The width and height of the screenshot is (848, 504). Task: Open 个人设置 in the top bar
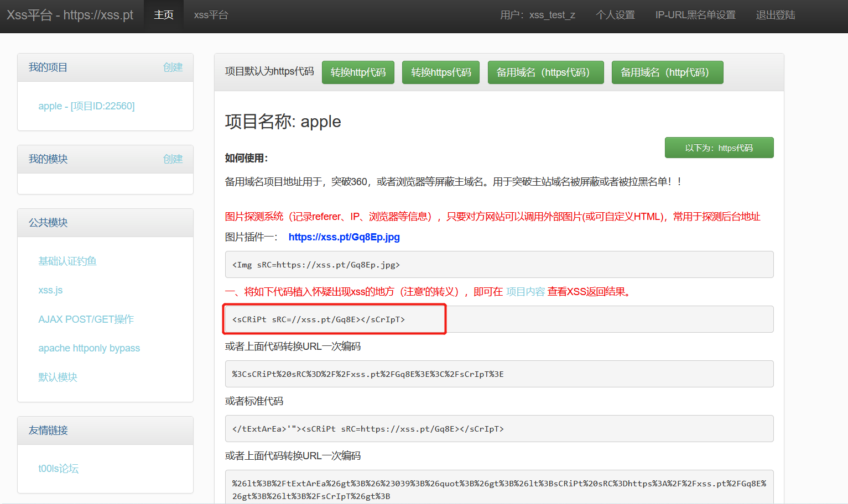(x=615, y=15)
